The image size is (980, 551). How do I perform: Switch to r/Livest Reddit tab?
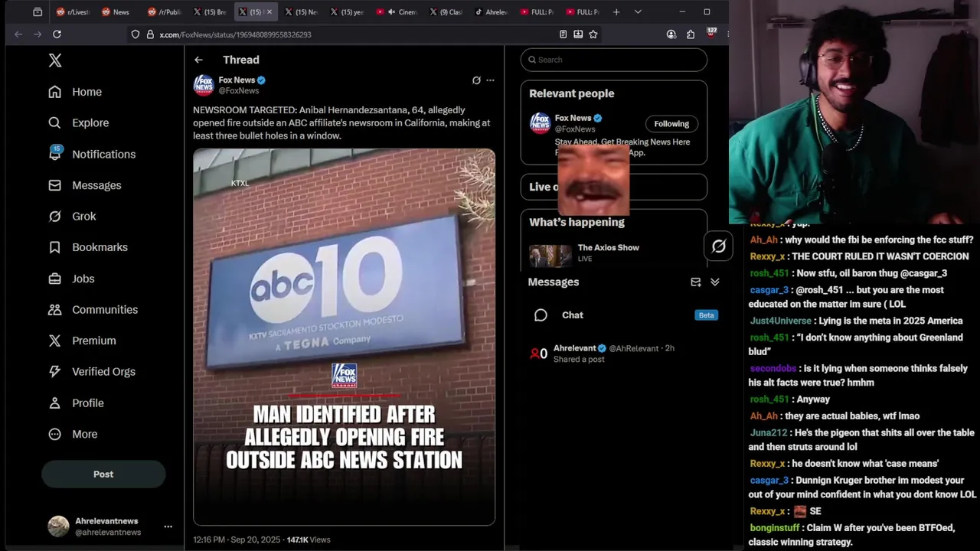(x=73, y=12)
